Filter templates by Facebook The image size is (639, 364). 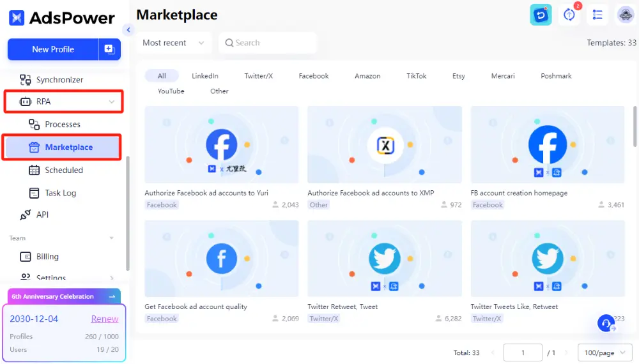click(x=313, y=76)
